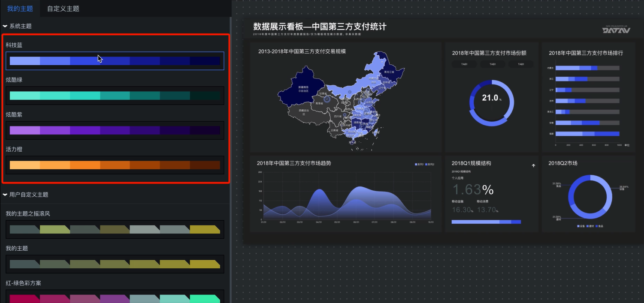Screen dimensions: 644x303
Task: Click 2013-2018年中国第三方支付交易规模 map title
Action: [x=302, y=51]
